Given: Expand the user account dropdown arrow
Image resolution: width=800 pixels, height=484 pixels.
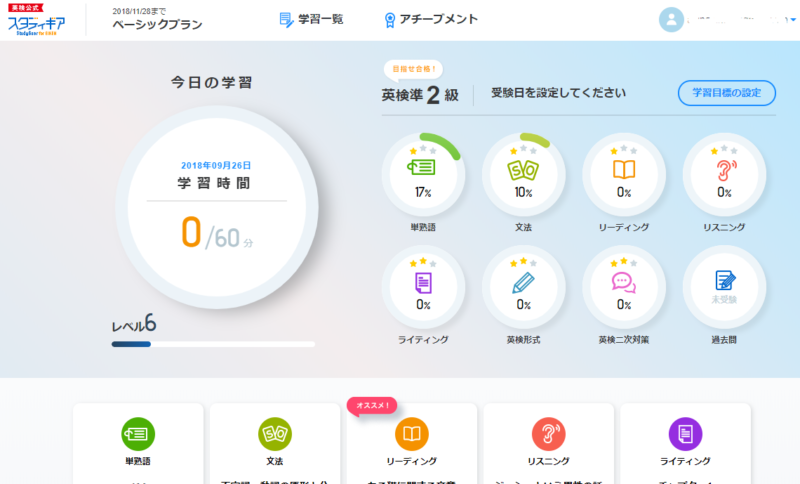Looking at the screenshot, I should pyautogui.click(x=793, y=20).
